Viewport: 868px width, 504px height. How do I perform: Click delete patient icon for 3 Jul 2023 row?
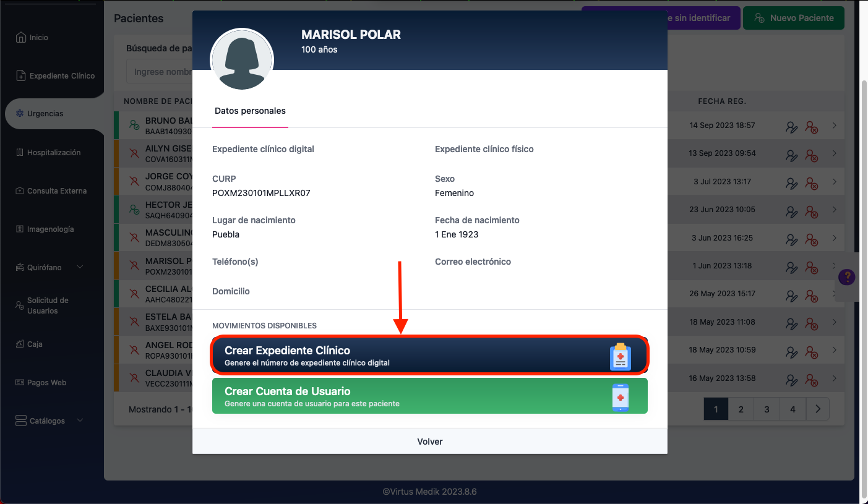[811, 183]
